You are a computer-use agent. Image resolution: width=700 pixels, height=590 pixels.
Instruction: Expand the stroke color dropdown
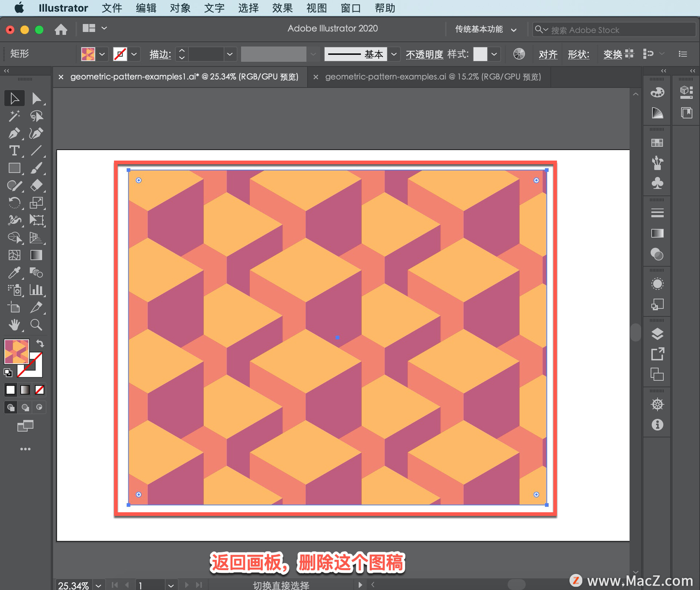134,54
